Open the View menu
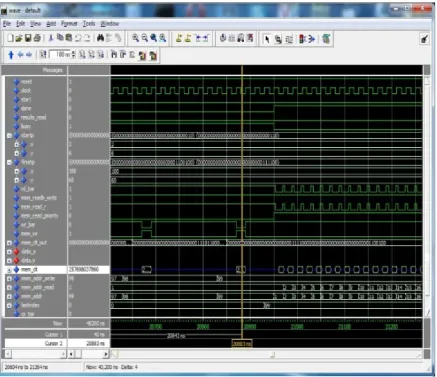Screen dimensions: 437x377 tap(35, 24)
